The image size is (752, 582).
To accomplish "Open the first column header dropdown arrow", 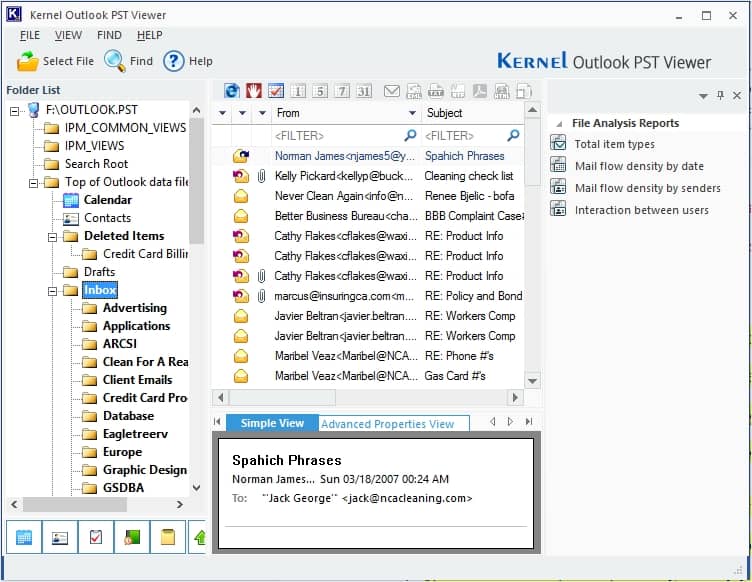I will tap(222, 113).
